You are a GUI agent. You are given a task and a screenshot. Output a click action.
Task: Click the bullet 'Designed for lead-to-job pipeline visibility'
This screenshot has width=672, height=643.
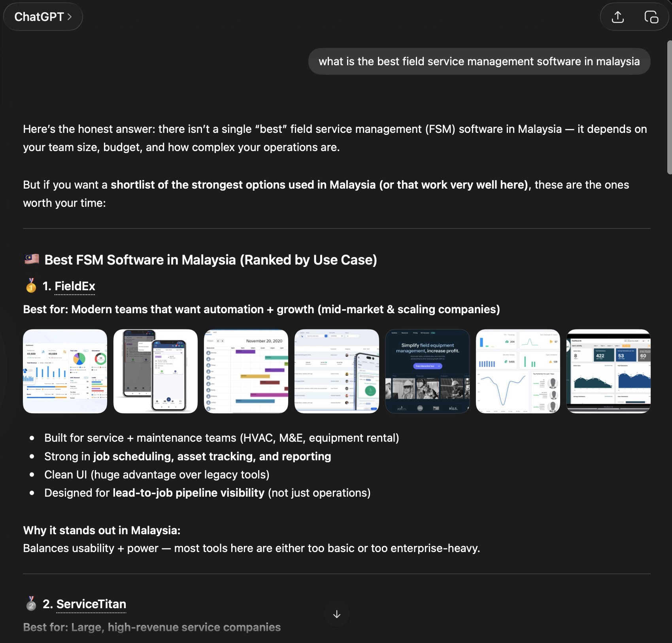pos(208,493)
